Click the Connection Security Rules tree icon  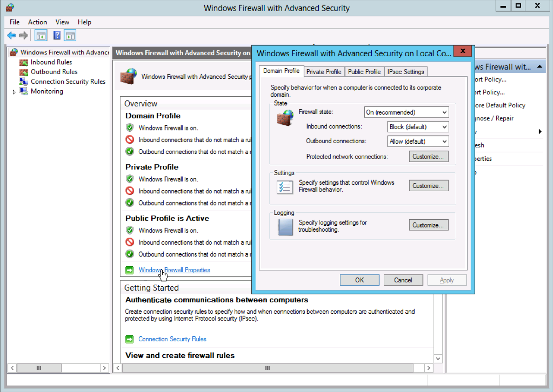tap(24, 82)
